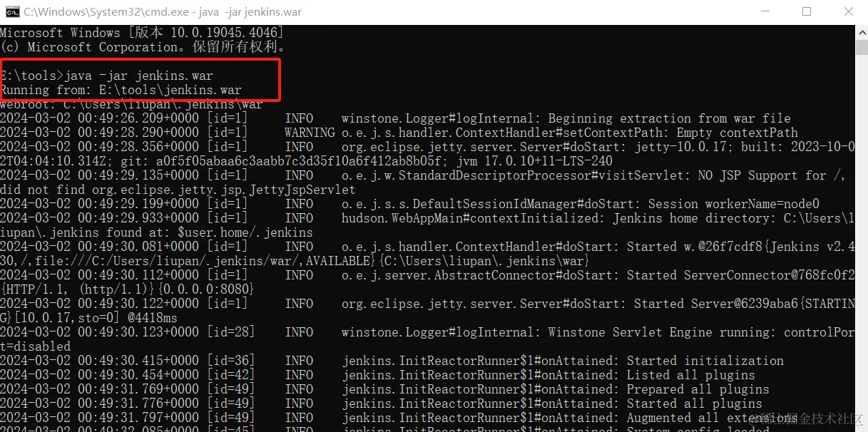The width and height of the screenshot is (868, 432).
Task: Click the "[id=28]" thread id
Action: click(x=230, y=332)
